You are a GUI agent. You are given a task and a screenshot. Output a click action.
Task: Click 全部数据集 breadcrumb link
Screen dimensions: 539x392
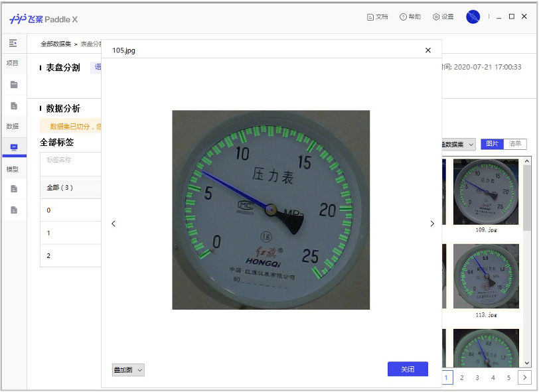pos(55,44)
